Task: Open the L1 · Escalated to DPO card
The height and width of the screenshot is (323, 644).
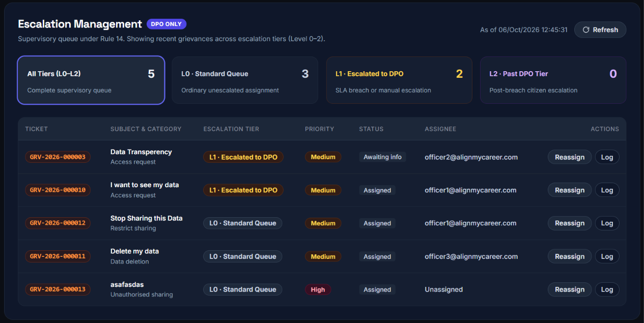Action: coord(399,80)
